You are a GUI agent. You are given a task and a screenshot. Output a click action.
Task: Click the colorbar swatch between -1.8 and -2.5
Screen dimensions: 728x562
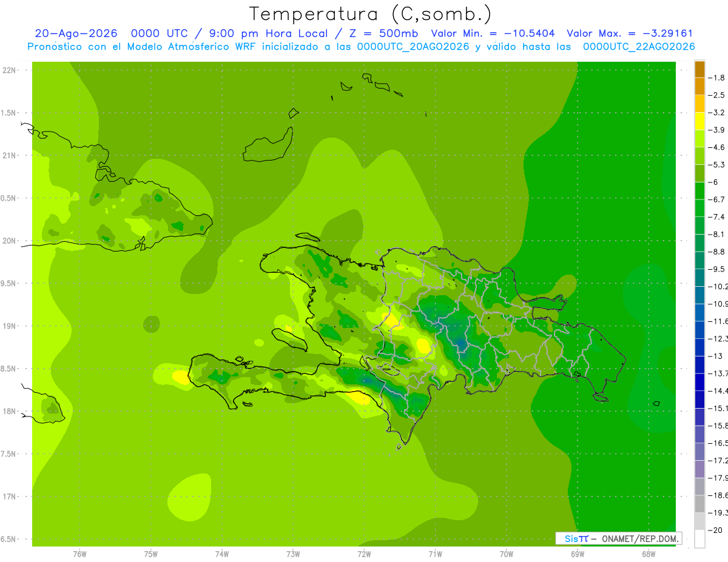click(x=699, y=86)
